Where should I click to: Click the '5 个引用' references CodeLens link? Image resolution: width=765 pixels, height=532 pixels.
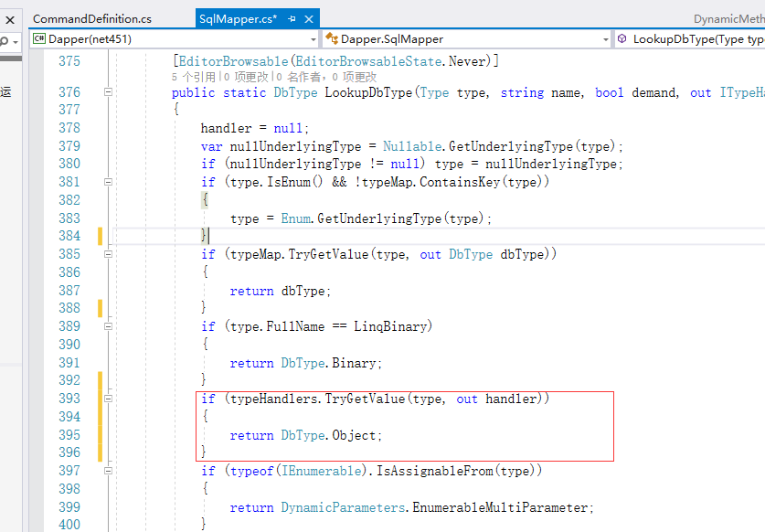point(194,77)
